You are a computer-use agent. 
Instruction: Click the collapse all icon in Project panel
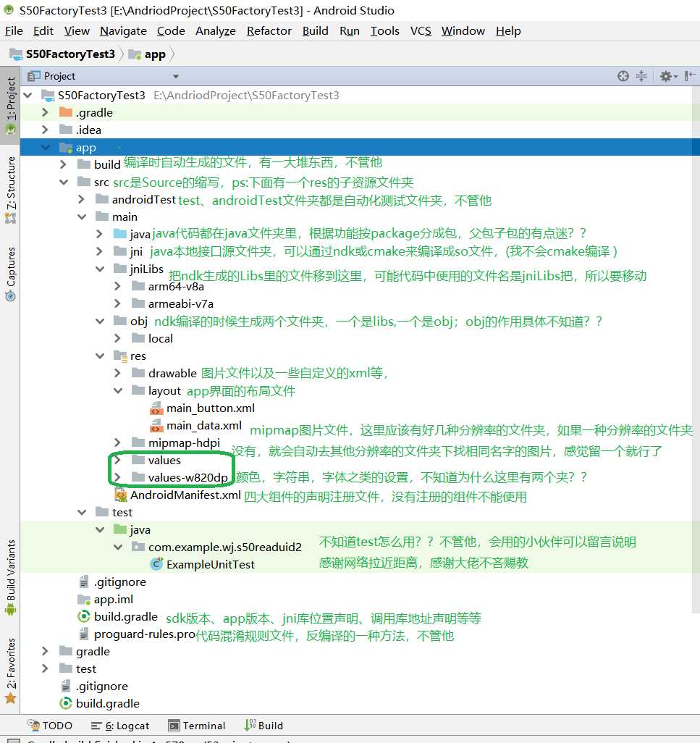(641, 76)
